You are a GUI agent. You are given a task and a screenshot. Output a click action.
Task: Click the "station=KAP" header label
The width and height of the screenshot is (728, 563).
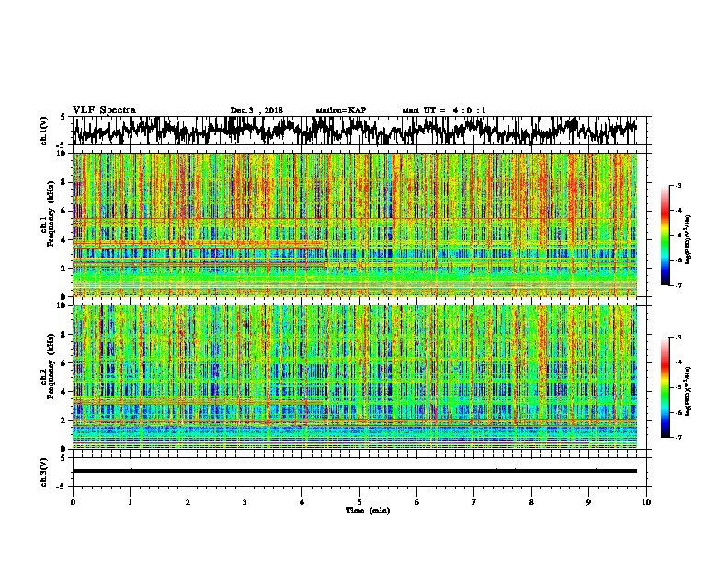341,110
